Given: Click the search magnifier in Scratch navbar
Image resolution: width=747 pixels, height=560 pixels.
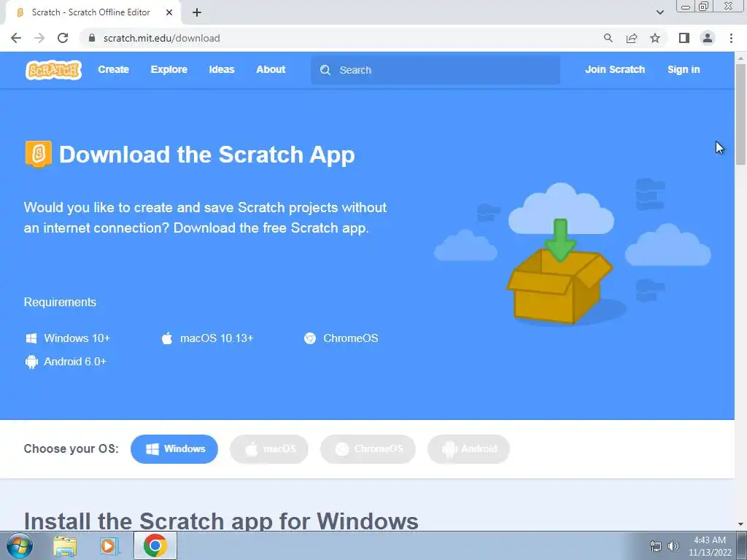Looking at the screenshot, I should pos(325,70).
